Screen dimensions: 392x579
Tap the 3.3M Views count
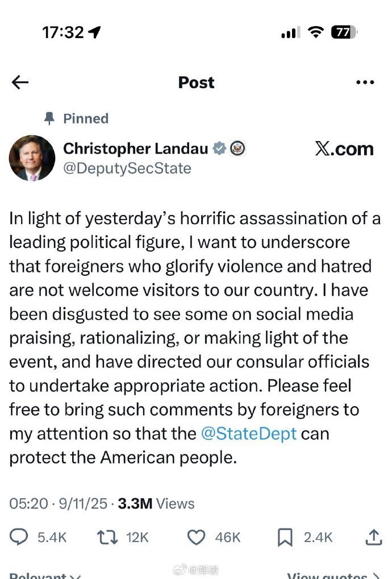pos(156,503)
